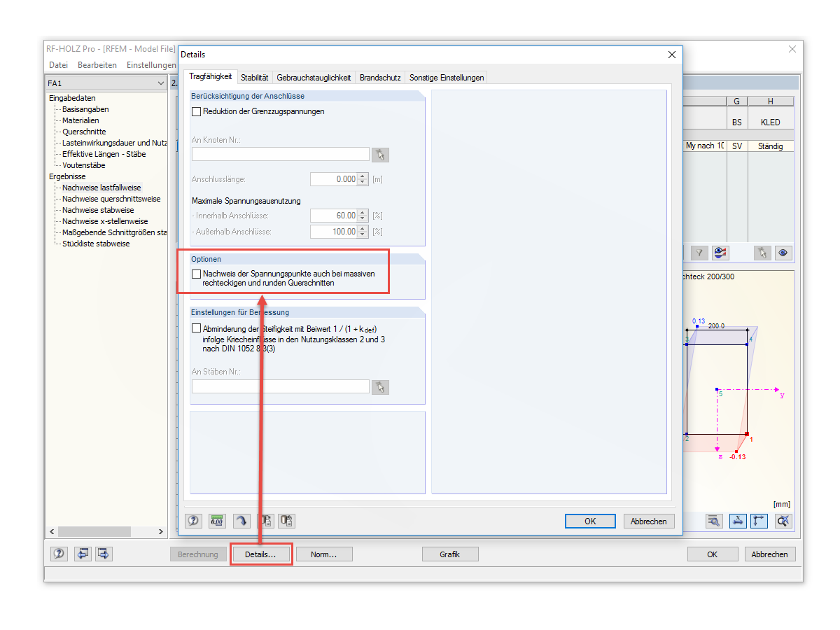Select Effektive Längen - Stäbe tree item
The height and width of the screenshot is (630, 840).
tap(104, 154)
